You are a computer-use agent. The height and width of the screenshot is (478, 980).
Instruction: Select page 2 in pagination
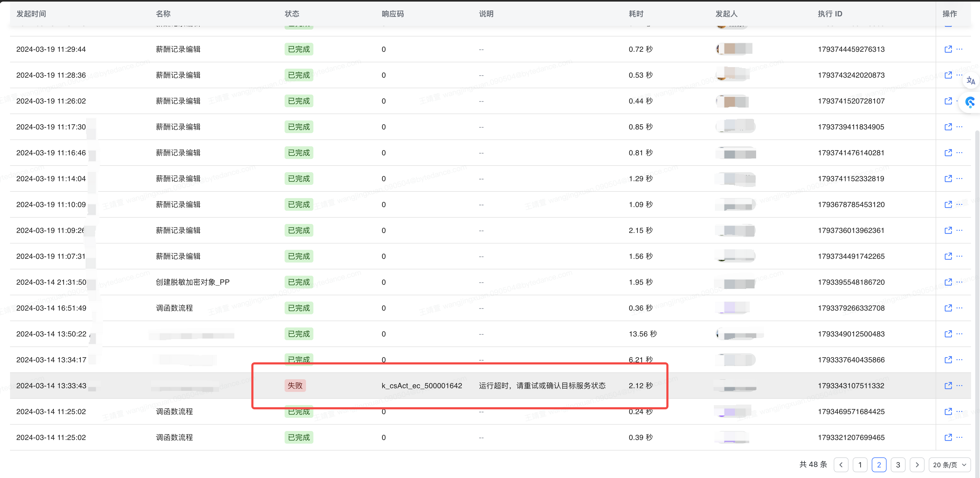pyautogui.click(x=879, y=465)
